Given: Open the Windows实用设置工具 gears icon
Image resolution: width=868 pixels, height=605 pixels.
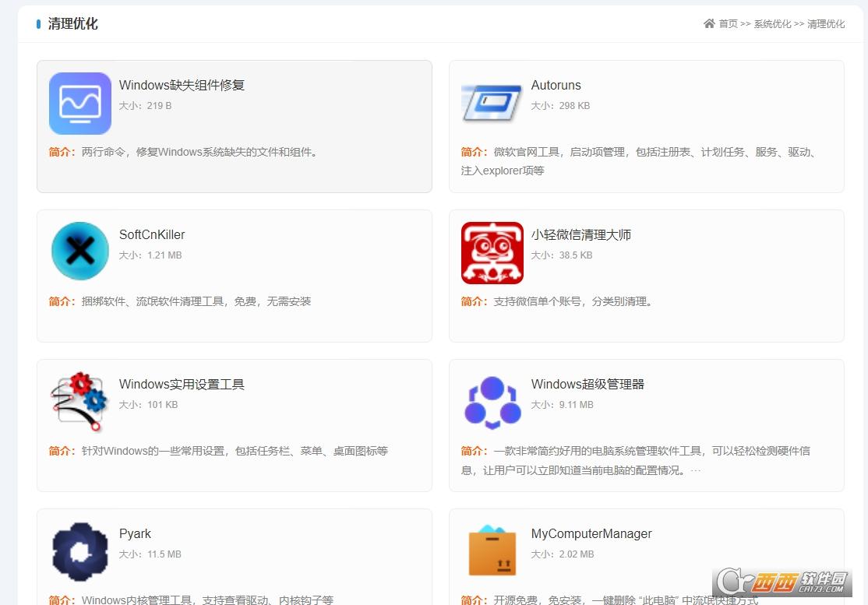Looking at the screenshot, I should 79,402.
